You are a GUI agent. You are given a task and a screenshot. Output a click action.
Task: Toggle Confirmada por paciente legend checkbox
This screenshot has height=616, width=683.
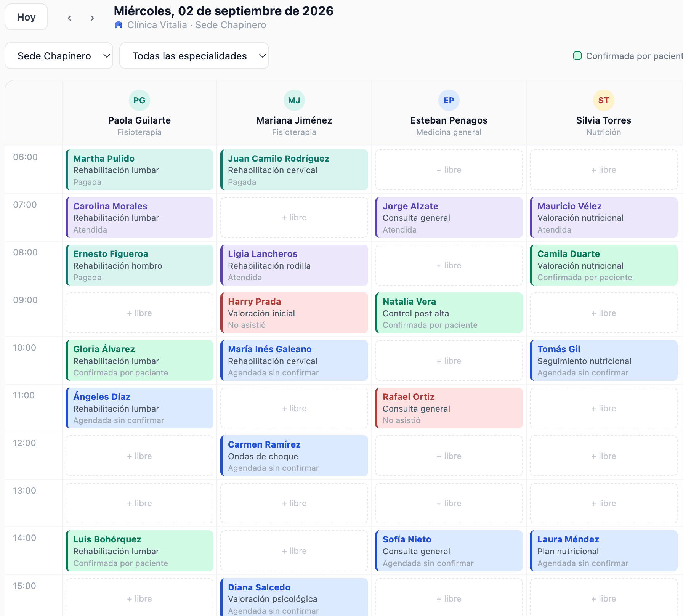click(577, 56)
